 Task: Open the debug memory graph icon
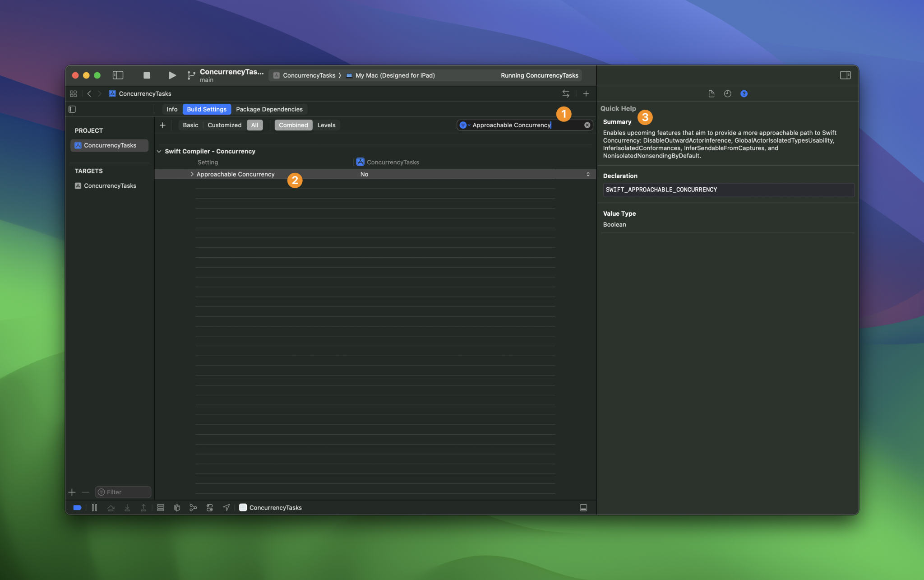[193, 508]
